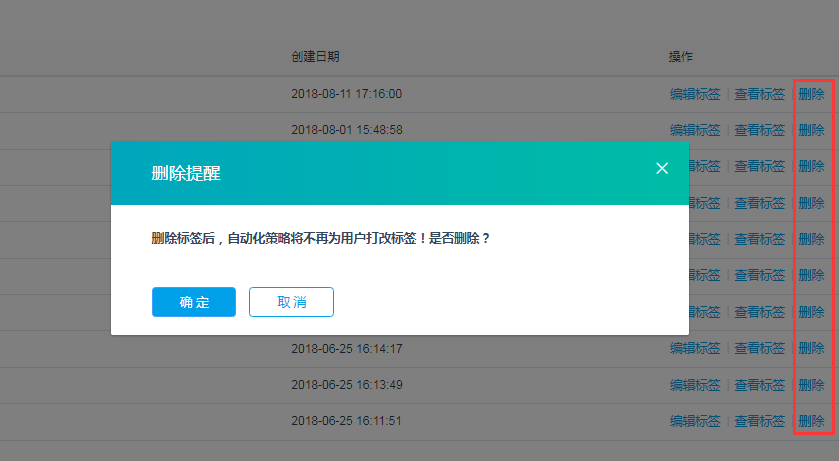Open 查看标签 for the 2018-06-25 16:11:51 row
The height and width of the screenshot is (461, 839).
759,421
